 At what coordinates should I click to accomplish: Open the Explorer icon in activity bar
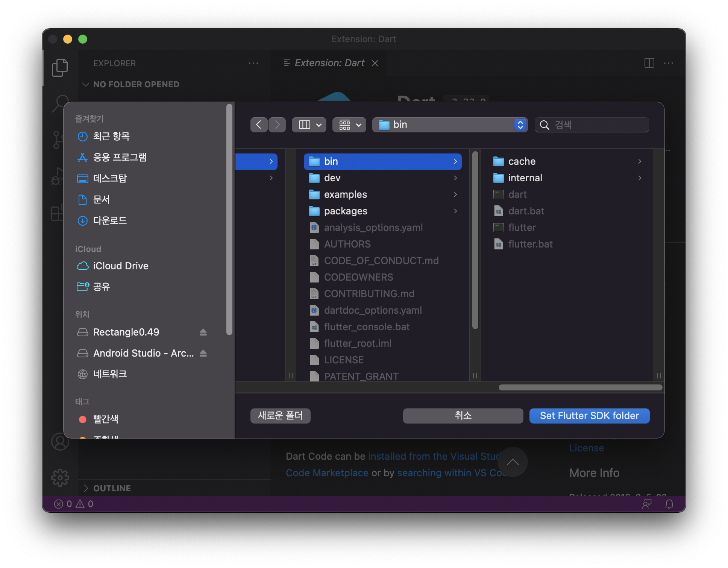pyautogui.click(x=60, y=67)
